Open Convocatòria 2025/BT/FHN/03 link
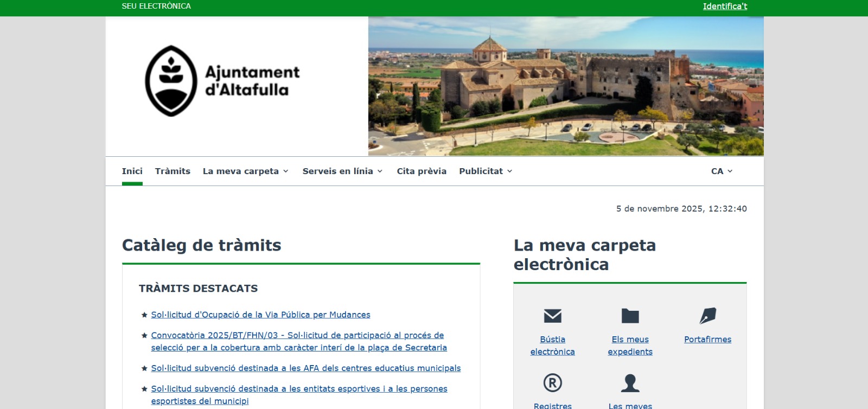 click(297, 335)
